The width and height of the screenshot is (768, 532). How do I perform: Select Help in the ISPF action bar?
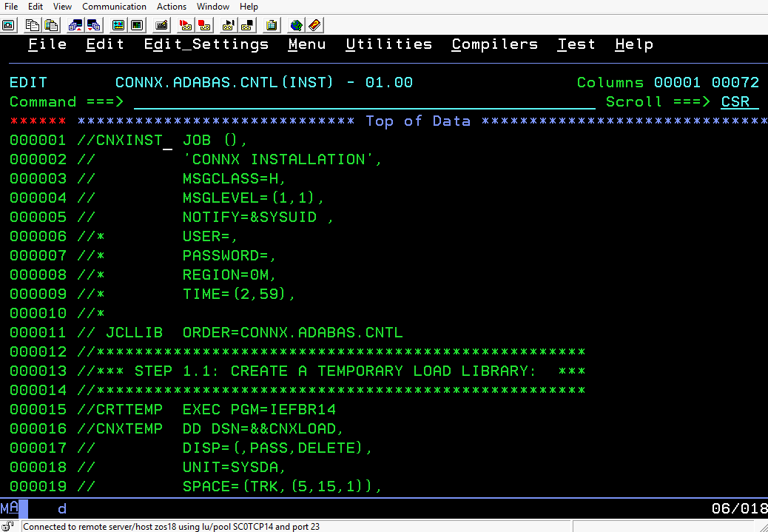(x=634, y=44)
